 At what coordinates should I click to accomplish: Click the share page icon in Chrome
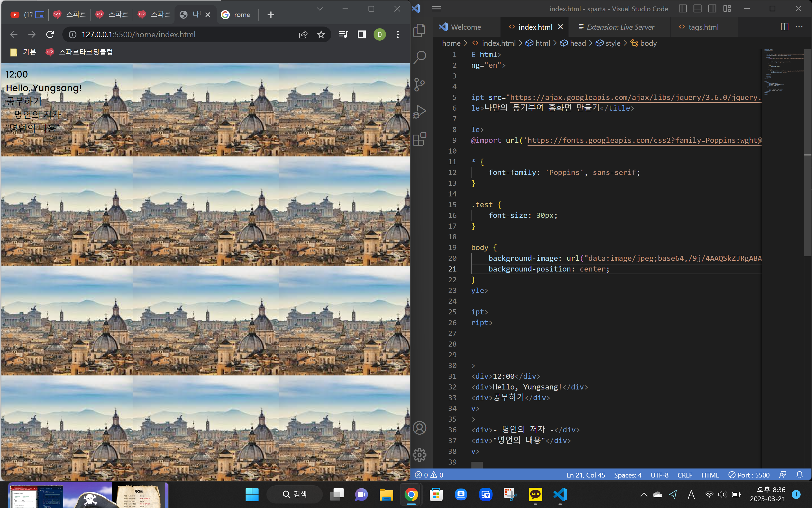coord(303,34)
